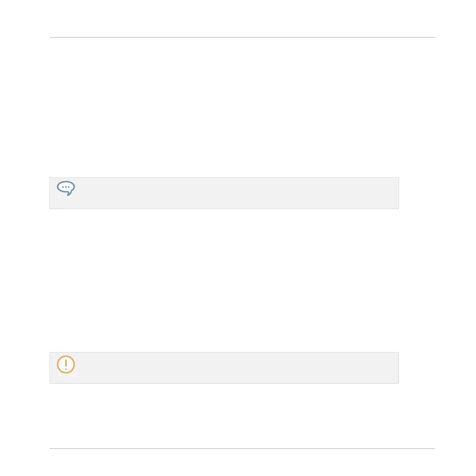
Task: Click the blank page area between both gray boxes
Action: tap(224, 281)
